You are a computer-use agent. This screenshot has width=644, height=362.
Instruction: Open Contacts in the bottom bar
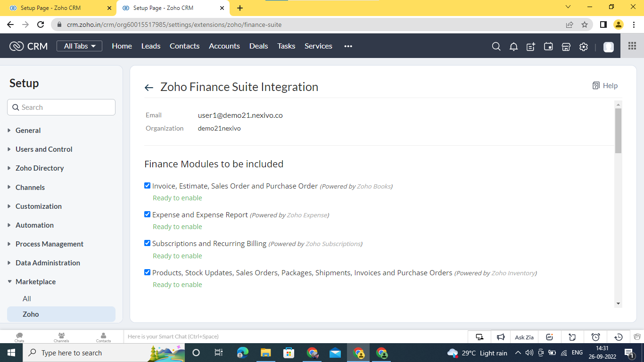[103, 337]
